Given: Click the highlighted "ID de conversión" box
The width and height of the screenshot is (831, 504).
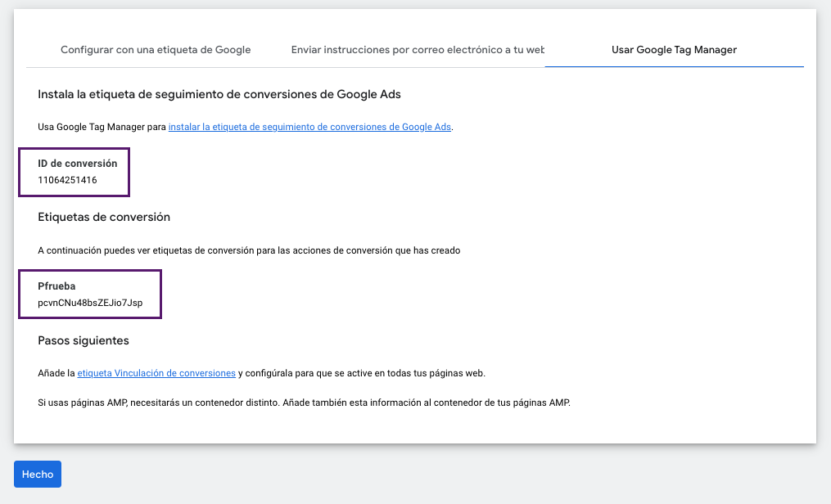Looking at the screenshot, I should 74,172.
